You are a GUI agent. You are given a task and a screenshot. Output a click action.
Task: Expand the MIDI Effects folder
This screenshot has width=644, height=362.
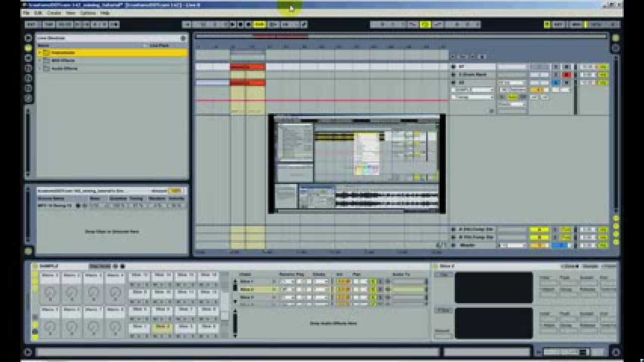tap(40, 60)
